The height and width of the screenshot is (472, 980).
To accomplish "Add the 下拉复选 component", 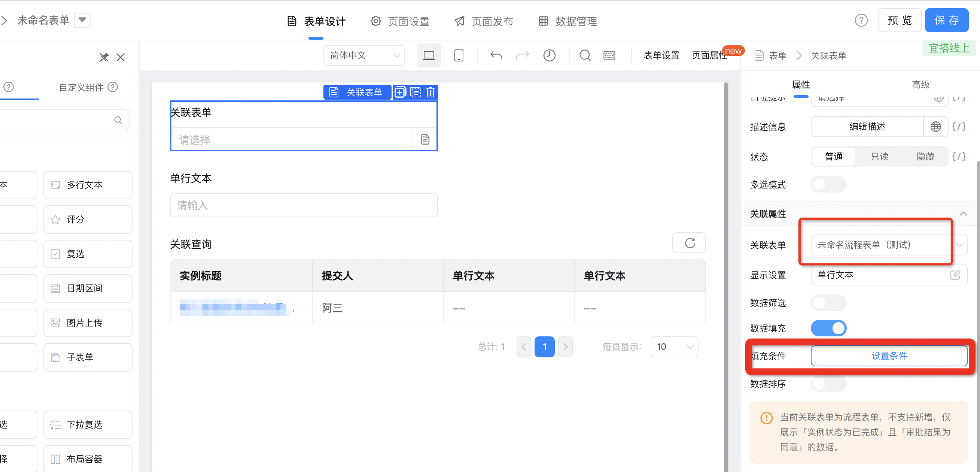I will click(x=88, y=424).
